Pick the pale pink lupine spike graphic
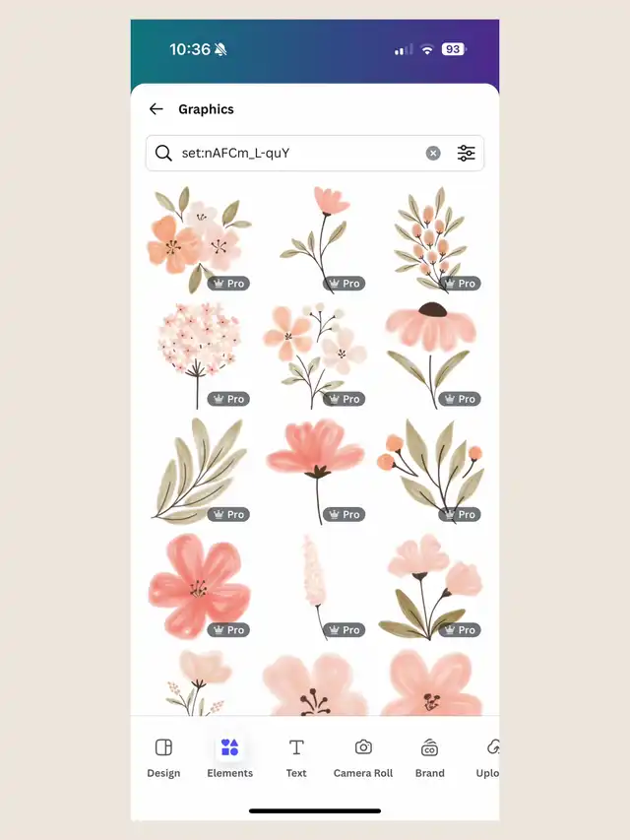Screen dimensions: 630x840 [315, 586]
